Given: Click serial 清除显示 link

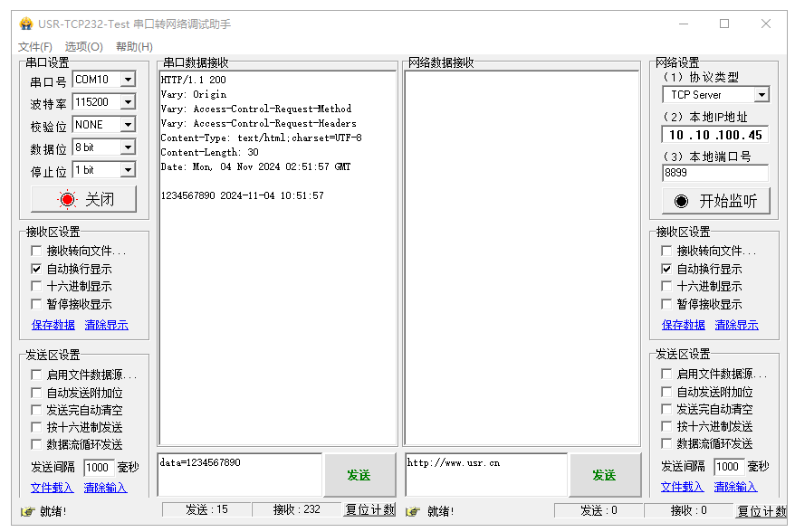Looking at the screenshot, I should 107,325.
